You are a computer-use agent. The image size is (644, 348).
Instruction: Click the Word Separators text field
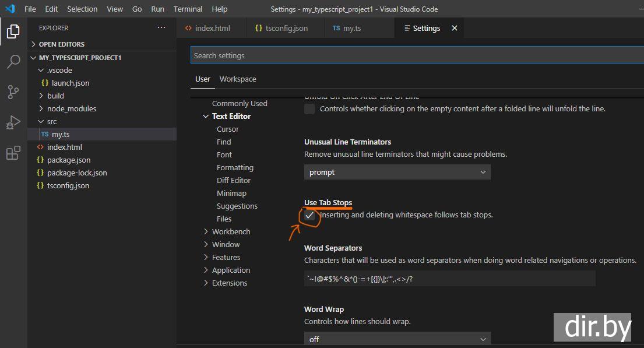click(449, 279)
